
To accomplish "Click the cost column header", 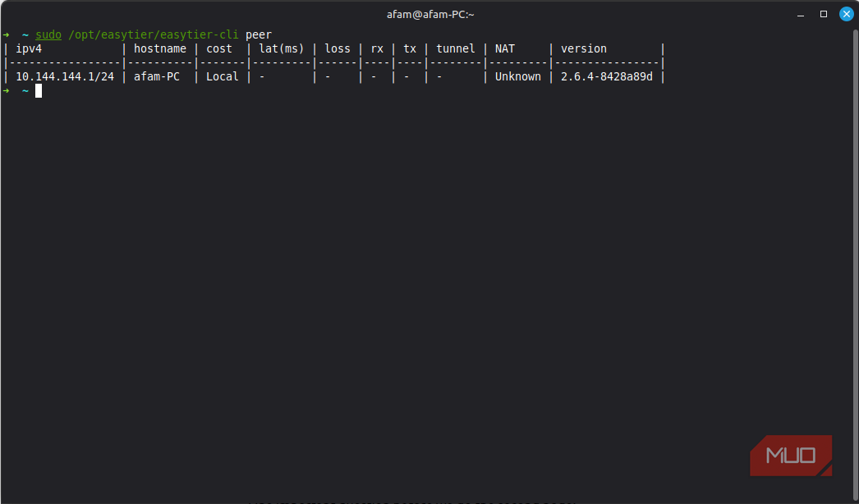I will click(219, 48).
